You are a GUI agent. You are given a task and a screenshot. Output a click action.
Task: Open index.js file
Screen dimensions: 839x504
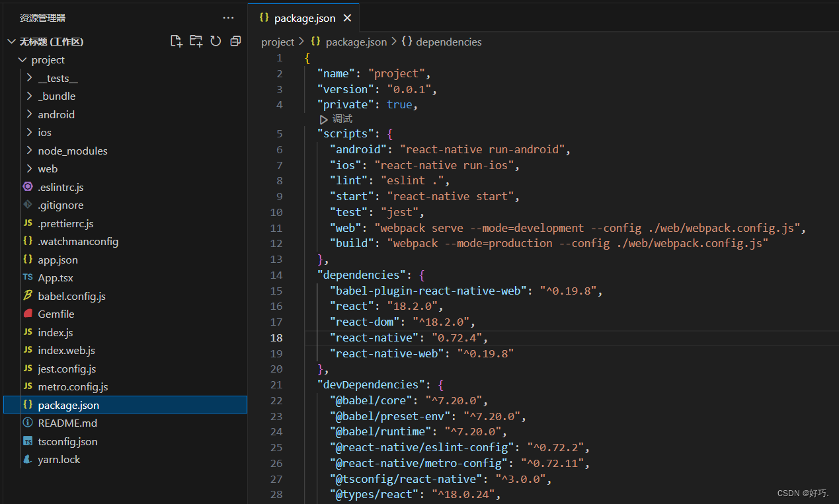tap(56, 332)
